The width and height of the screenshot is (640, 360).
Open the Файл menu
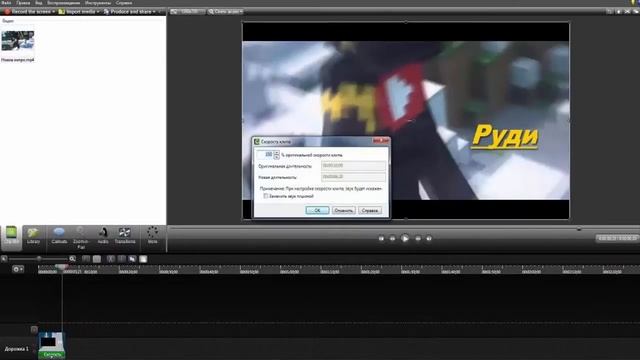(x=7, y=3)
